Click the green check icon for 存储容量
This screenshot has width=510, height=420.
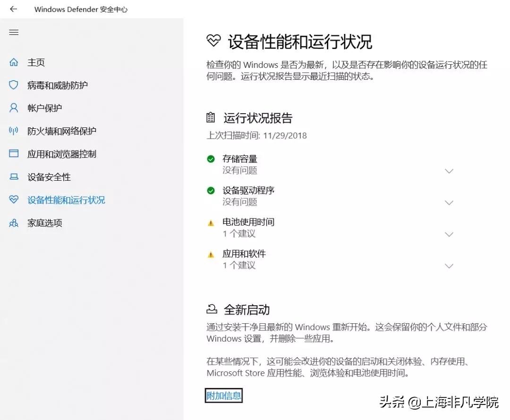(211, 159)
